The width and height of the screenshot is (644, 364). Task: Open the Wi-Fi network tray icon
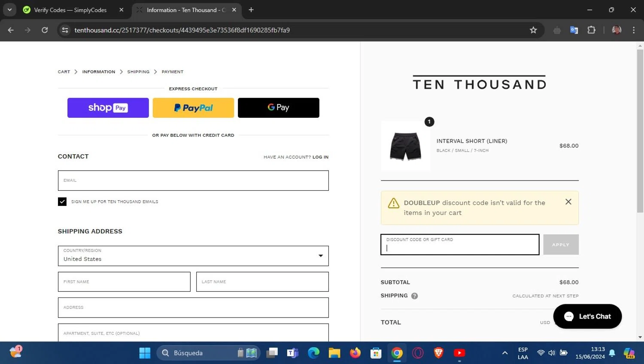pyautogui.click(x=541, y=353)
